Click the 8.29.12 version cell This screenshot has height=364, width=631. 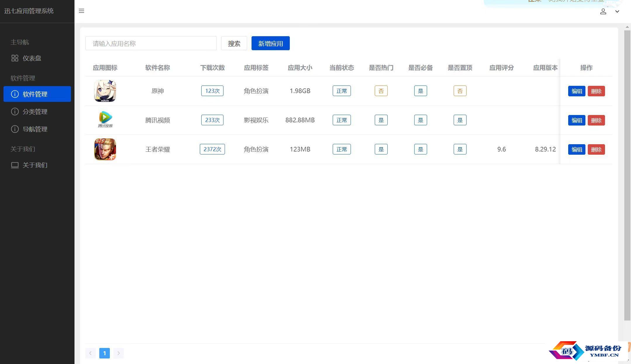(x=545, y=149)
